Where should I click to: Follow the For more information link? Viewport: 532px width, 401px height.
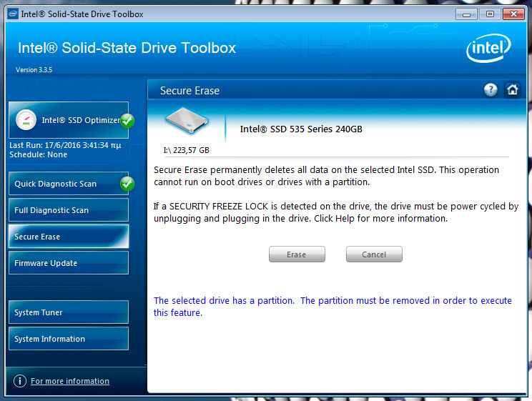coord(70,381)
